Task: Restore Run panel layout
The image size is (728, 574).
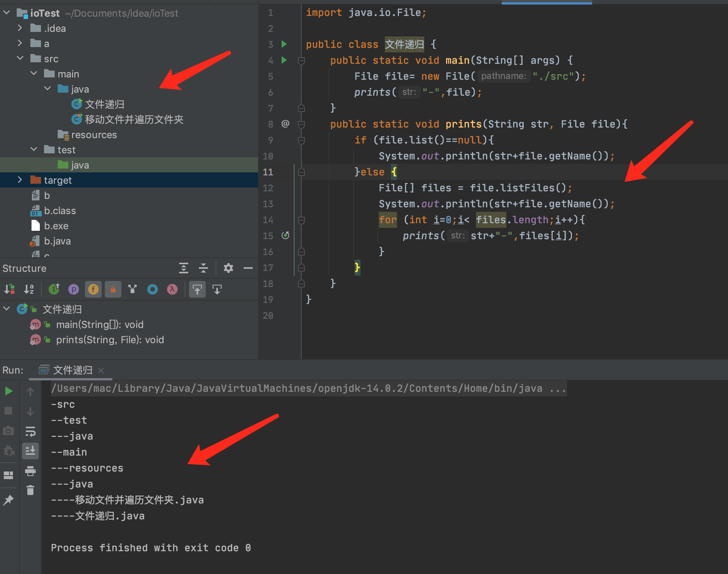Action: (8, 475)
